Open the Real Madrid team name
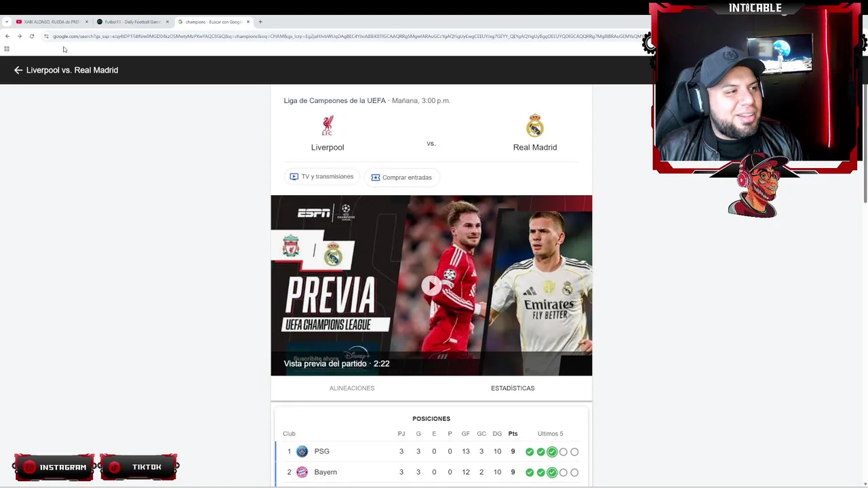This screenshot has width=868, height=488. click(535, 147)
